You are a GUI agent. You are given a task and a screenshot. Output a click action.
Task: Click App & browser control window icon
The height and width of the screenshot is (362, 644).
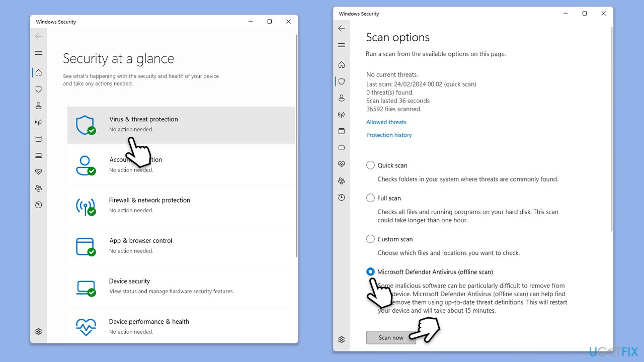[x=86, y=246]
